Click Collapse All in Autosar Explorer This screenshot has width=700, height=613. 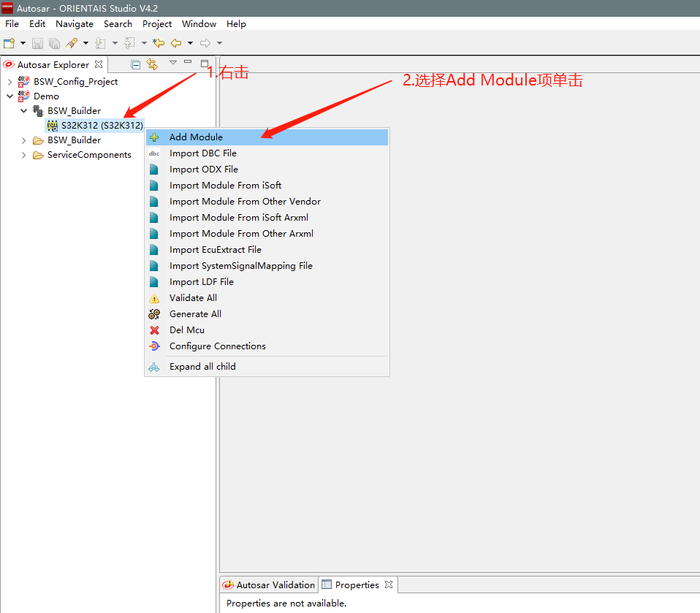click(136, 64)
